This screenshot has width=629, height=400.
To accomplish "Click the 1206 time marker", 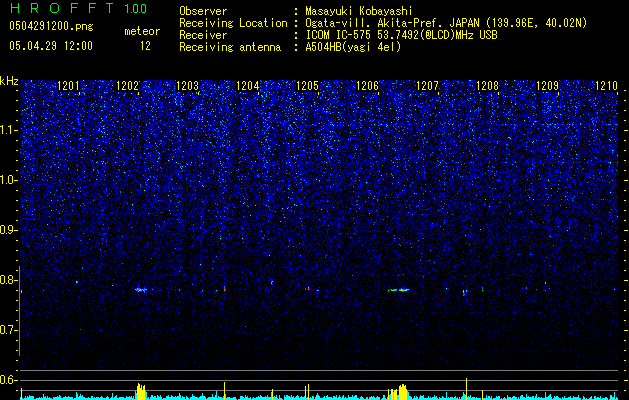I will click(x=367, y=85).
